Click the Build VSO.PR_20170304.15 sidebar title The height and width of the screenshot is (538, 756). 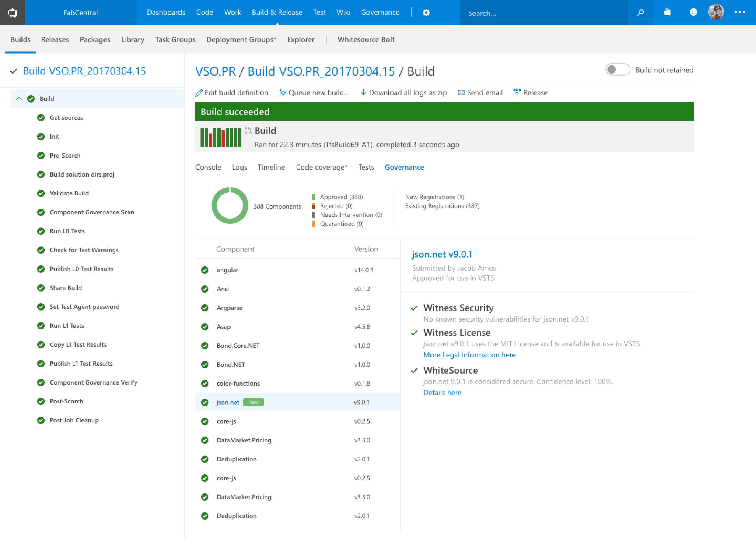[84, 71]
